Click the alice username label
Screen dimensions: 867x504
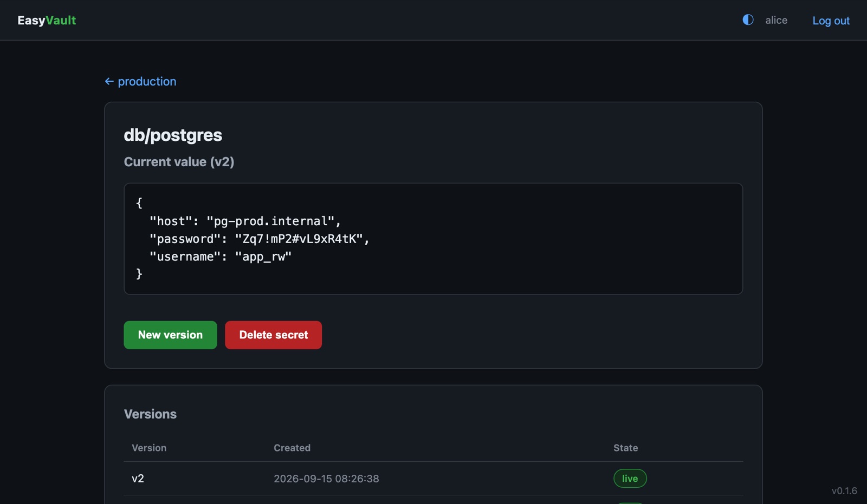click(x=776, y=20)
